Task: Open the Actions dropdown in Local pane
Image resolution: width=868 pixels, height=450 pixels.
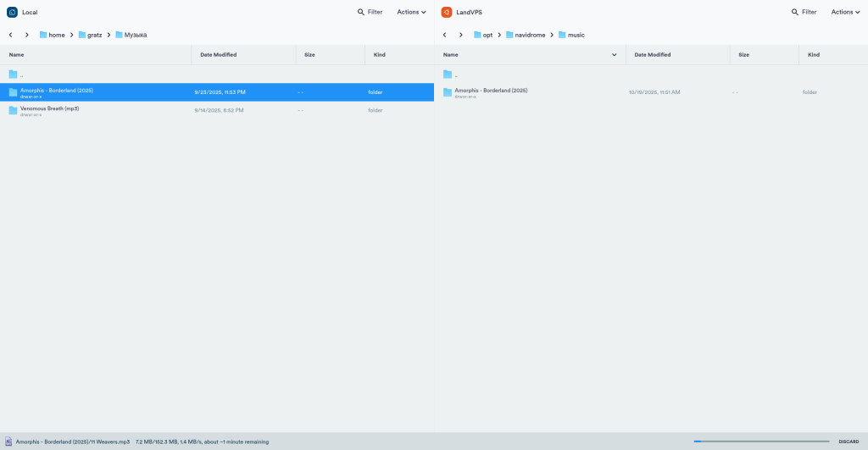Action: 411,12
